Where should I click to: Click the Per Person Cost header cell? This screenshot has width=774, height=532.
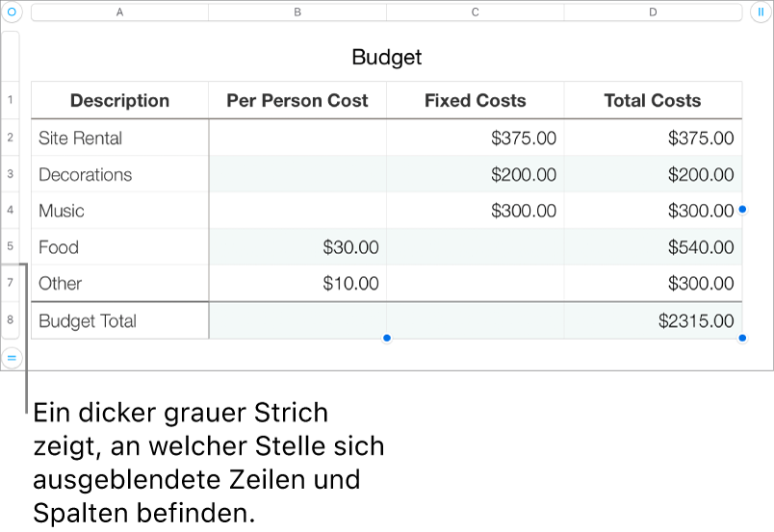[x=297, y=100]
